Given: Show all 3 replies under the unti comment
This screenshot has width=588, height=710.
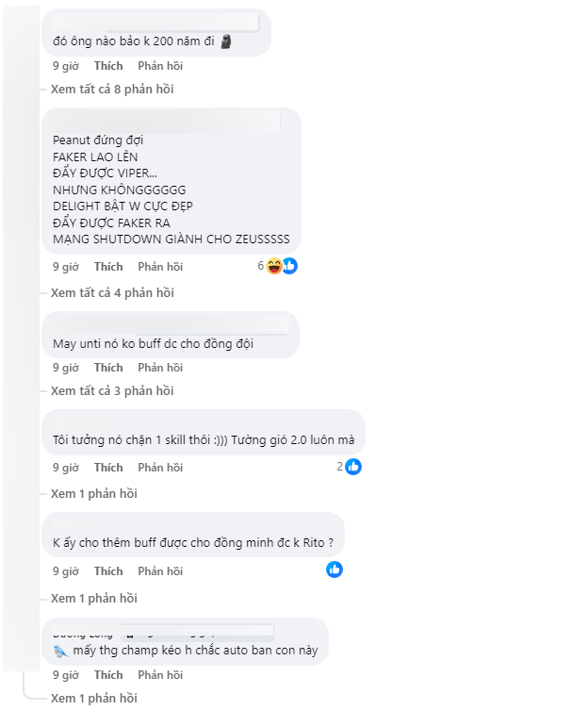Looking at the screenshot, I should (112, 391).
